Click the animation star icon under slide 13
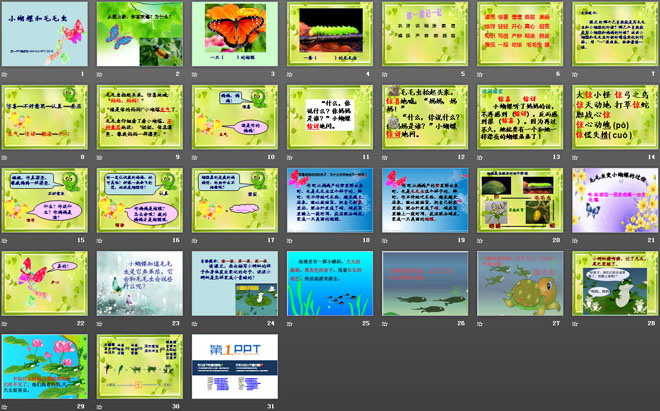The width and height of the screenshot is (660, 411). (480, 157)
